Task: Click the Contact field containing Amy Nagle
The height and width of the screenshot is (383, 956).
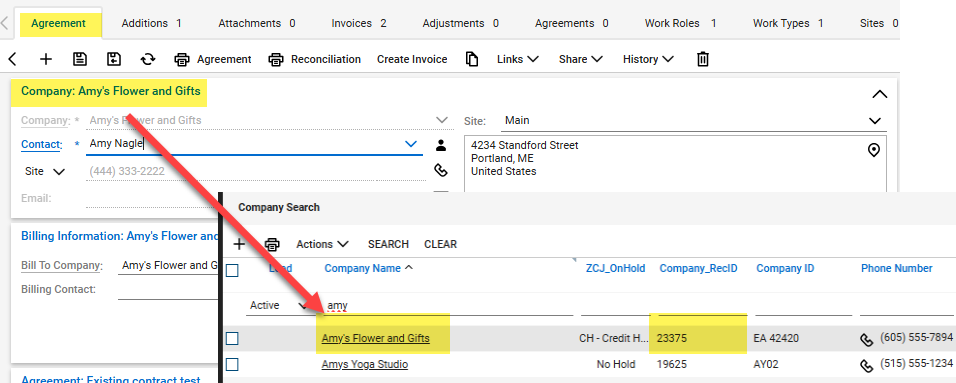Action: 254,144
